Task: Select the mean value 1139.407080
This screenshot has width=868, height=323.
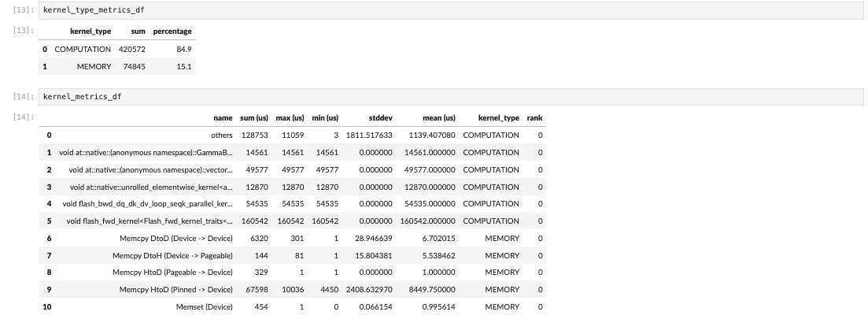Action: click(432, 136)
